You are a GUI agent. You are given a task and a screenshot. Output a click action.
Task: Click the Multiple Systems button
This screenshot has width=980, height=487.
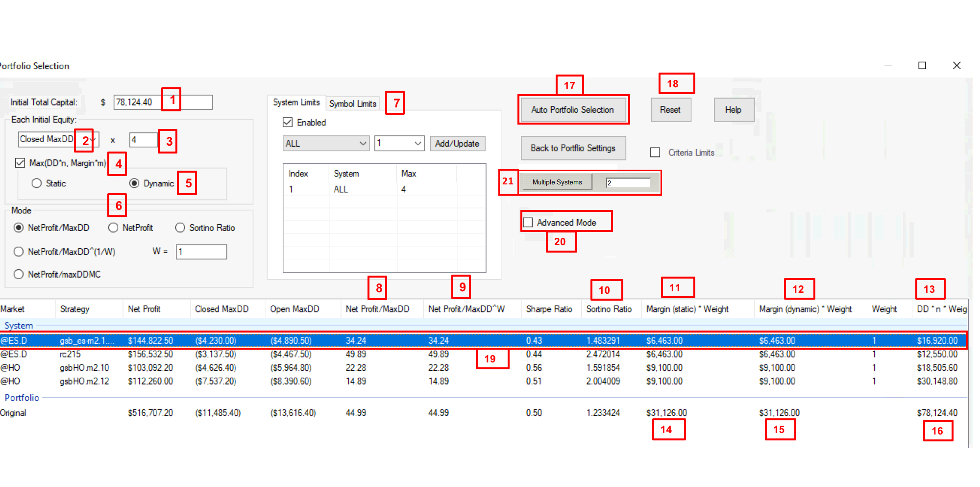[x=557, y=182]
